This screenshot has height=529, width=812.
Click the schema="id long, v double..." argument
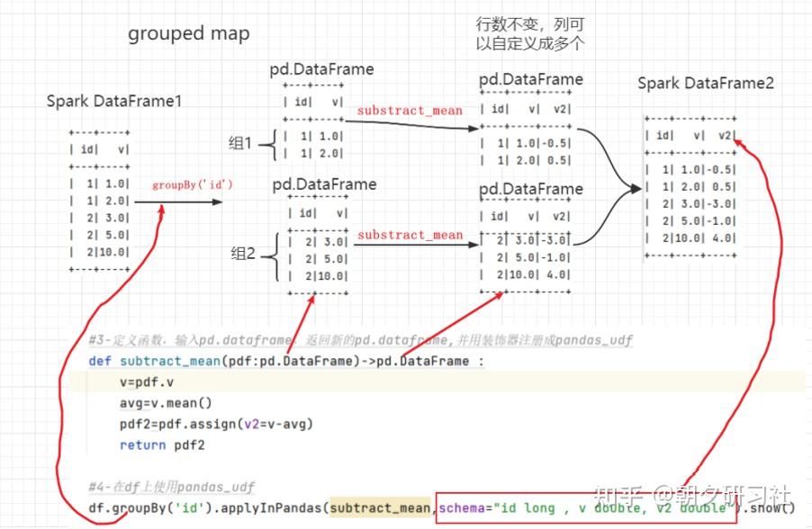click(587, 508)
